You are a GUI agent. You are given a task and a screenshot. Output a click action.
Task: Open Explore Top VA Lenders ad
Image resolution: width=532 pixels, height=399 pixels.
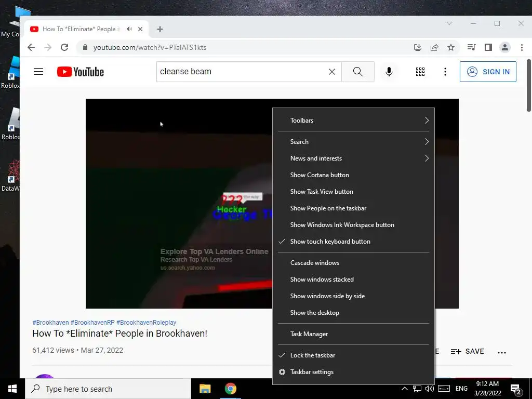point(214,260)
